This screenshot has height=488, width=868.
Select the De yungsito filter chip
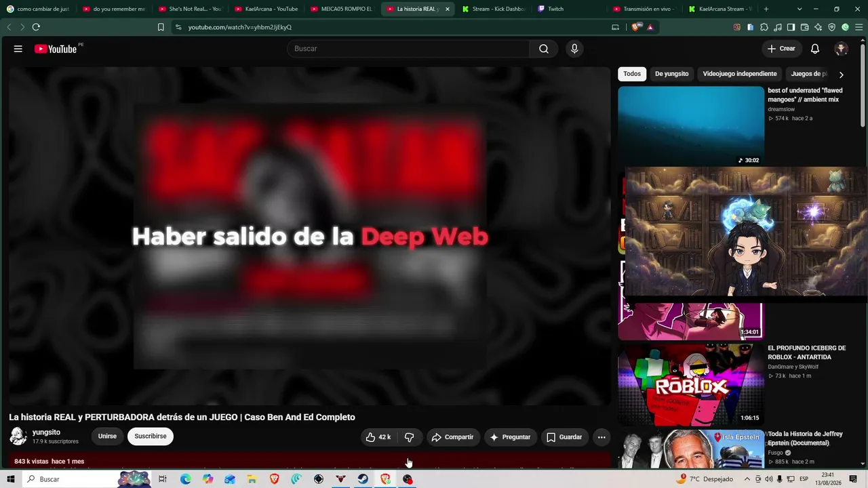[x=671, y=74]
